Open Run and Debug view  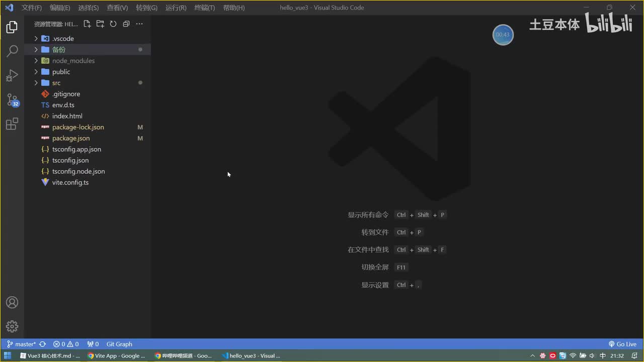[12, 75]
